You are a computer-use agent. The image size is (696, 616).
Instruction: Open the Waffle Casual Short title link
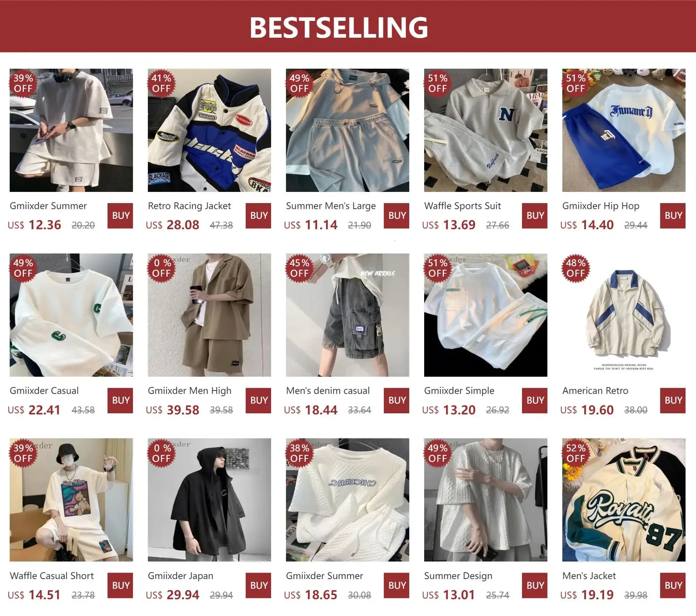(x=52, y=576)
